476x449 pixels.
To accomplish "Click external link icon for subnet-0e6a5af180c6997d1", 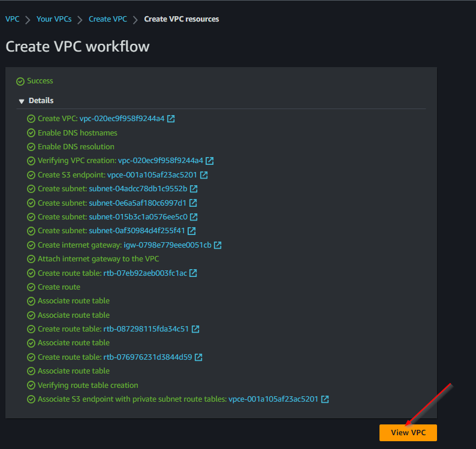I will click(193, 203).
